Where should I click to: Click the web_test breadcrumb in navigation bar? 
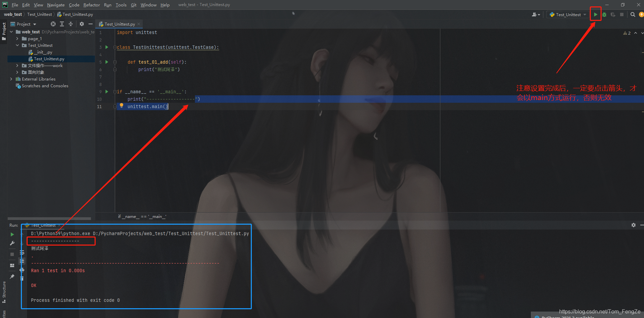tap(13, 14)
